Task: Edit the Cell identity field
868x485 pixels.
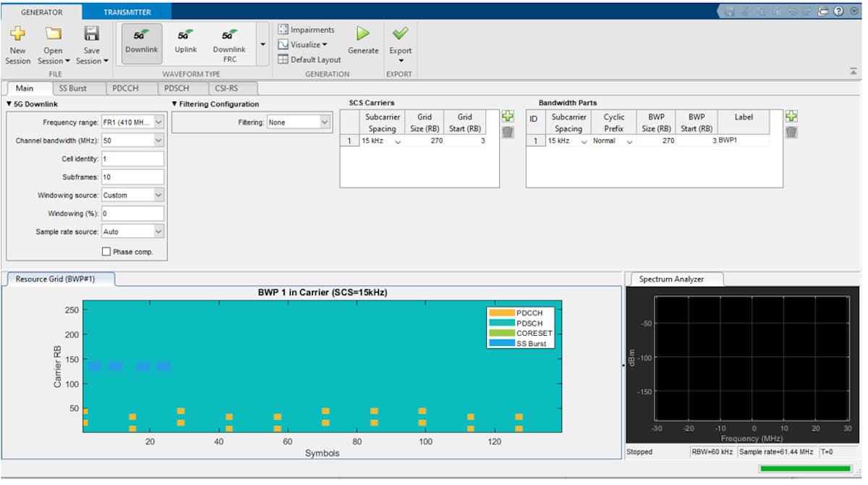Action: [x=132, y=159]
